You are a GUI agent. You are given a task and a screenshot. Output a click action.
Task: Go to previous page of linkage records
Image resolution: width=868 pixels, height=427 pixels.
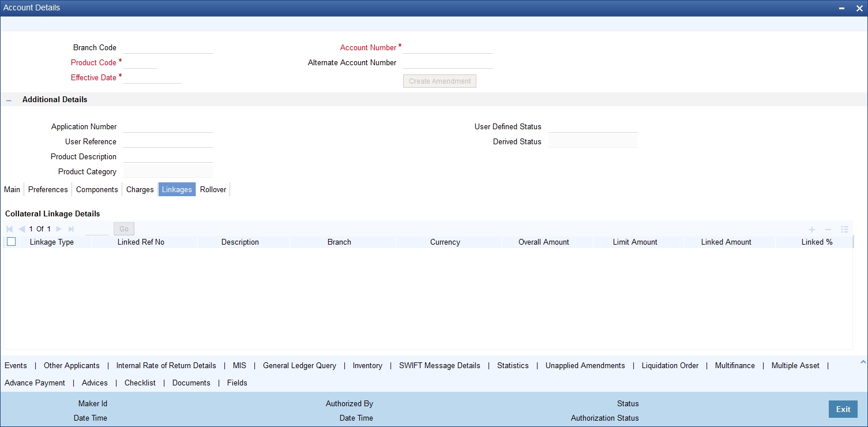(x=22, y=229)
